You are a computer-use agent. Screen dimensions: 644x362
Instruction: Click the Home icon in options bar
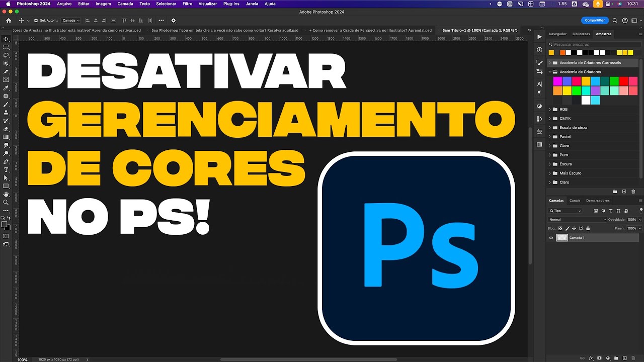[x=9, y=21]
